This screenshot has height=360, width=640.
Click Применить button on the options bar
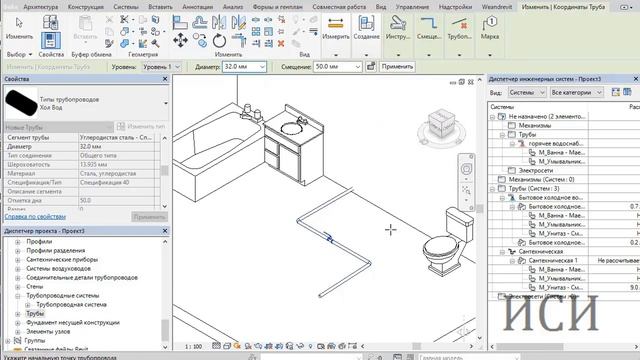click(397, 67)
